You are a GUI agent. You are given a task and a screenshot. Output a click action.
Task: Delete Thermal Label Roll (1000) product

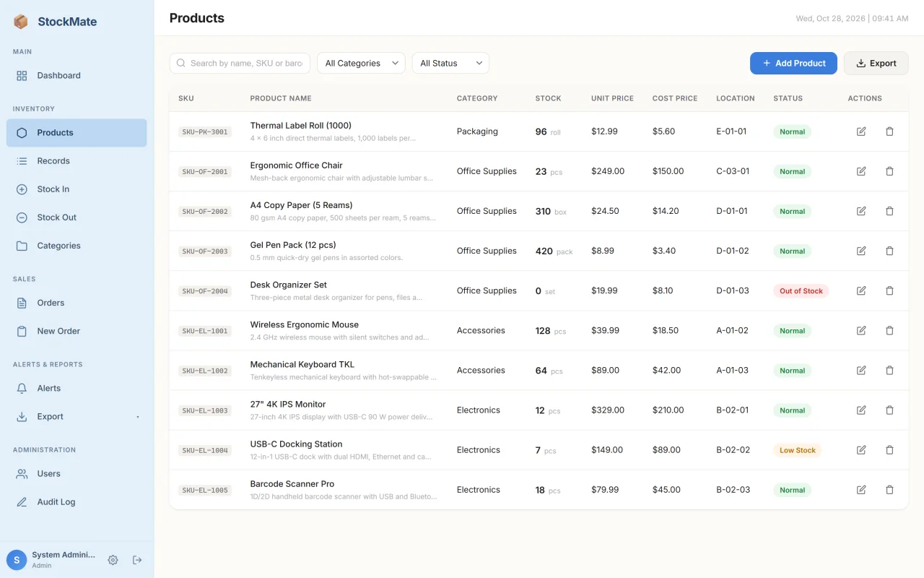click(889, 131)
